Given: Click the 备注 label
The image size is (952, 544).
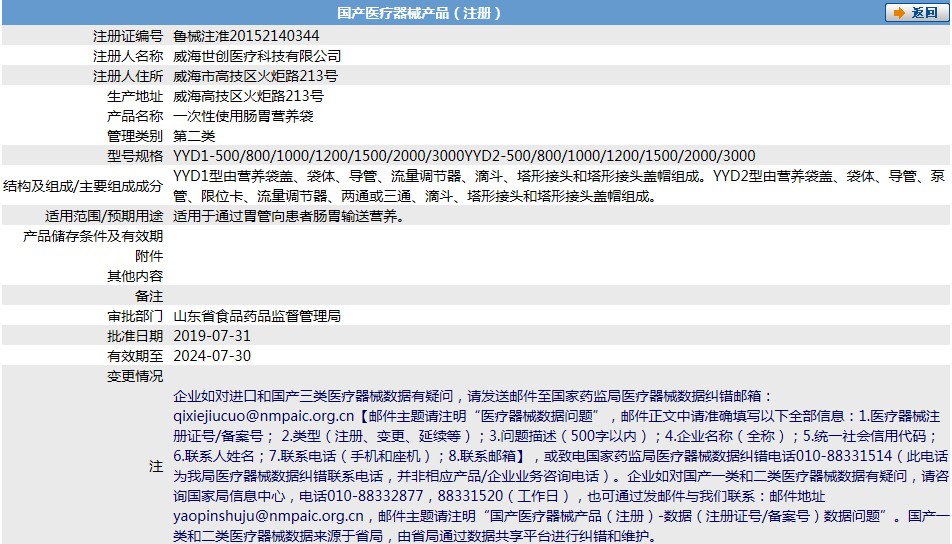Looking at the screenshot, I should pyautogui.click(x=149, y=296).
